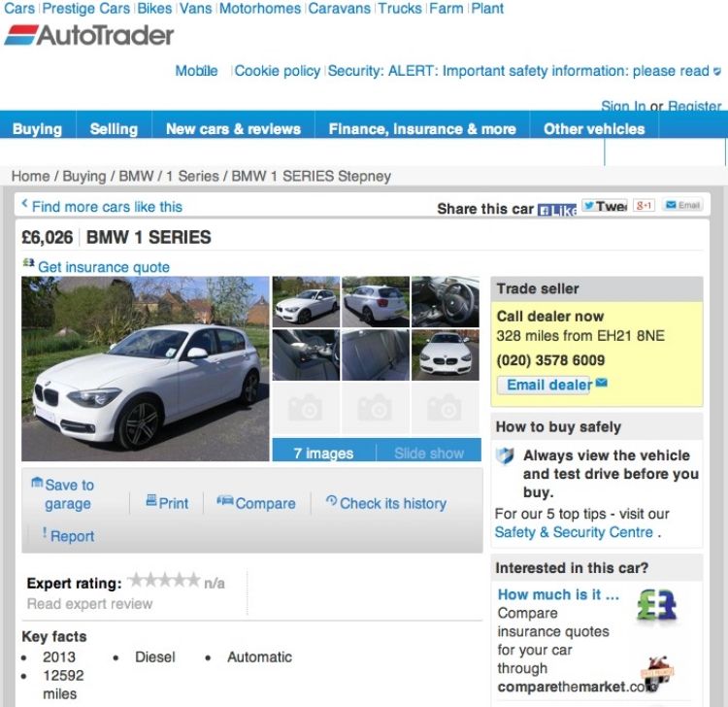728x707 pixels.
Task: Expand the security alert dropdown arrow
Action: click(x=717, y=72)
